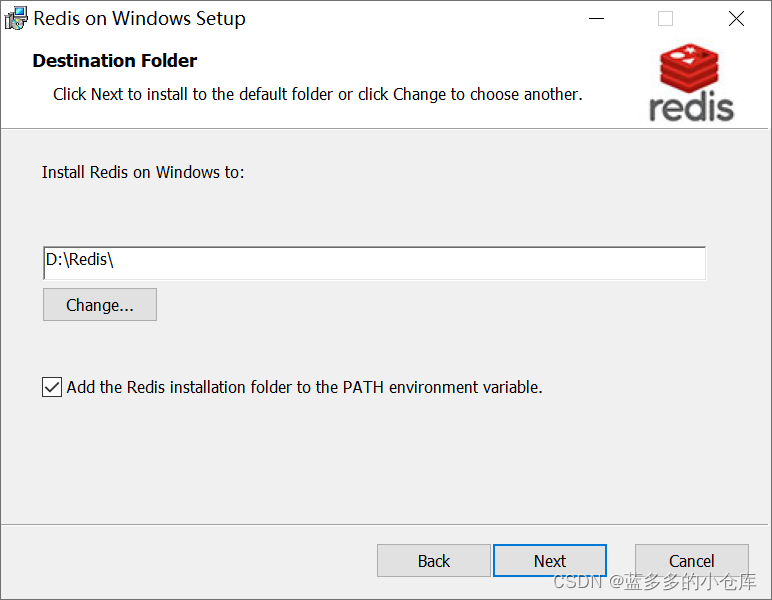The width and height of the screenshot is (772, 600).
Task: Click the CSDN watermark text
Action: 577,582
